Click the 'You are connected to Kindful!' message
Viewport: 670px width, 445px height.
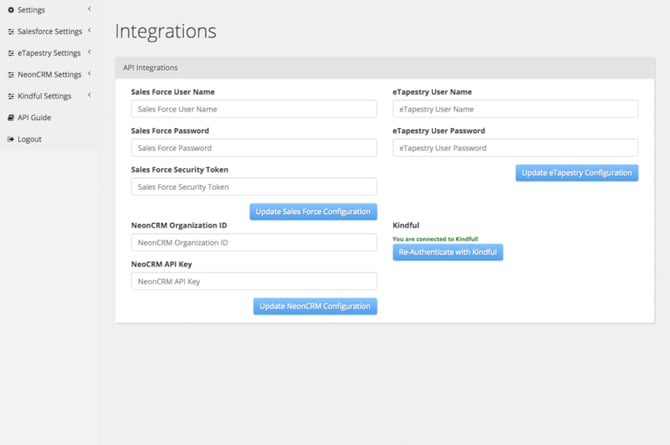435,239
